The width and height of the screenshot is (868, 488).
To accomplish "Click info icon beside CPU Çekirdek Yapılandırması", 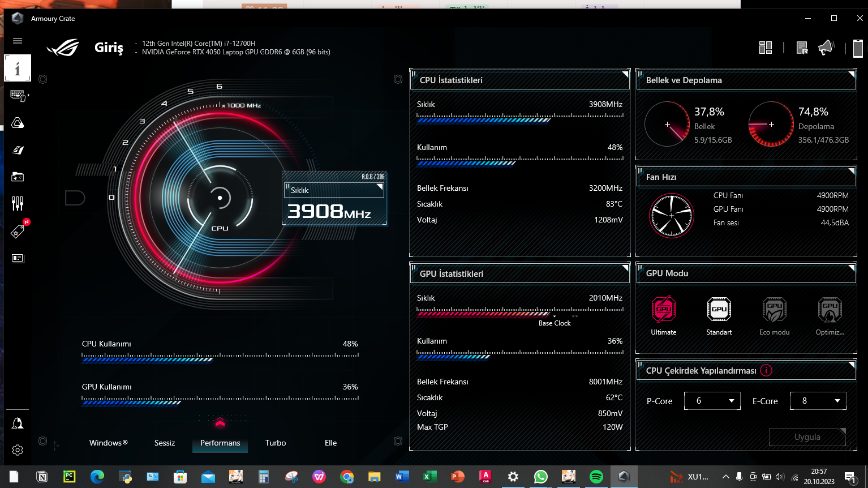I will [766, 371].
